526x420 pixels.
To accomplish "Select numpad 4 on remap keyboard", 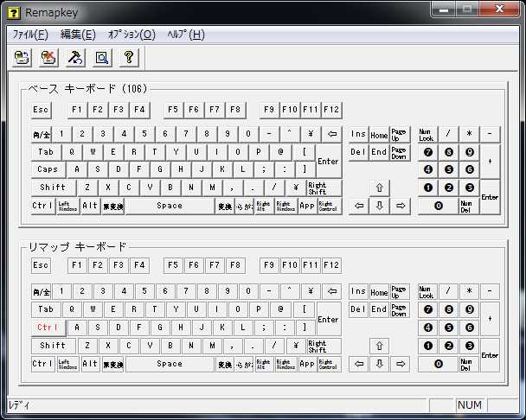I will tap(428, 328).
